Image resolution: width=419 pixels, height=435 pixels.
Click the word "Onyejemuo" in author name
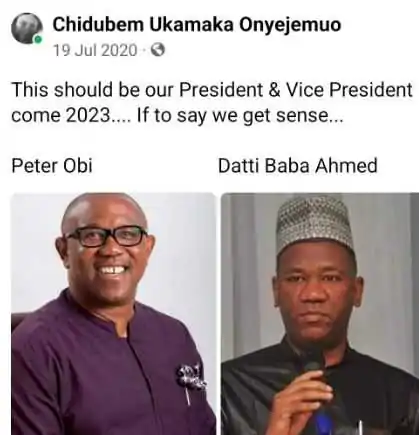click(290, 25)
